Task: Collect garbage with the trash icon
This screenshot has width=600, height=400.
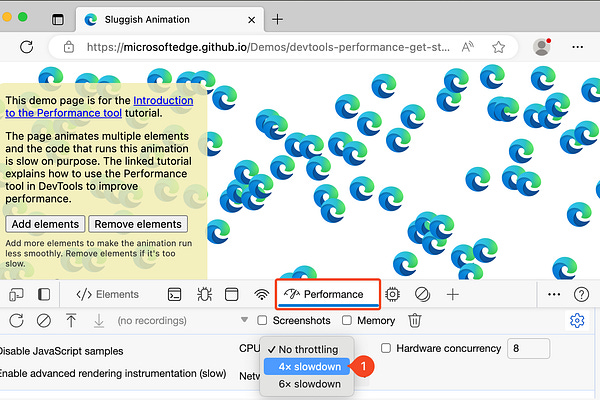Action: coord(414,320)
